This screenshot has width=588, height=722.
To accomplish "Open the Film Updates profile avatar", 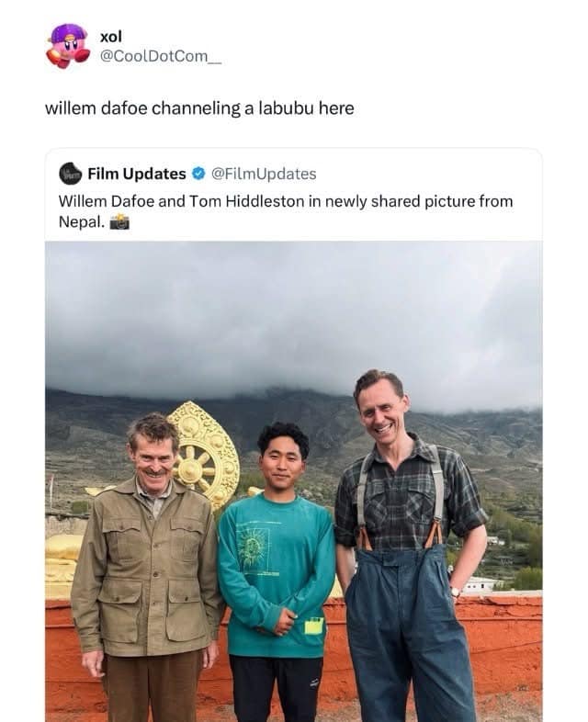I will [71, 174].
